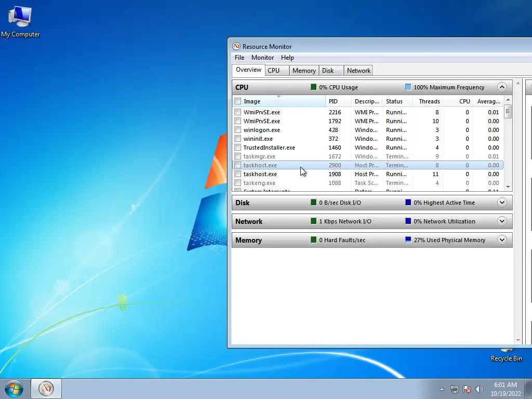Viewport: 532px width, 399px height.
Task: Open Action Center flag icon
Action: (x=467, y=390)
